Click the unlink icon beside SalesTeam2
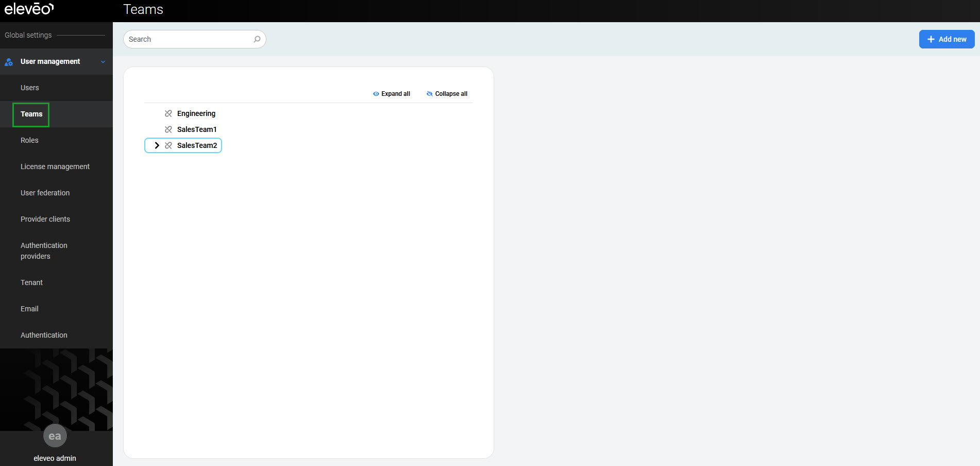 (168, 145)
